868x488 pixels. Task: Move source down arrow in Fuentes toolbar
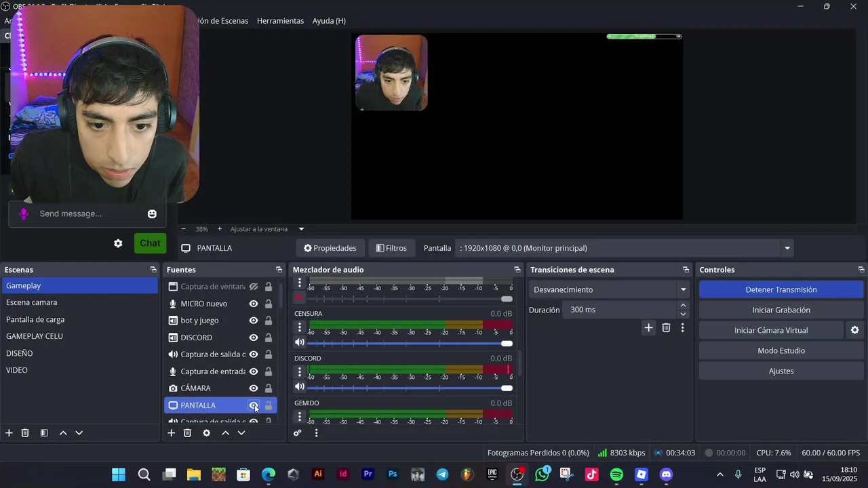coord(241,433)
